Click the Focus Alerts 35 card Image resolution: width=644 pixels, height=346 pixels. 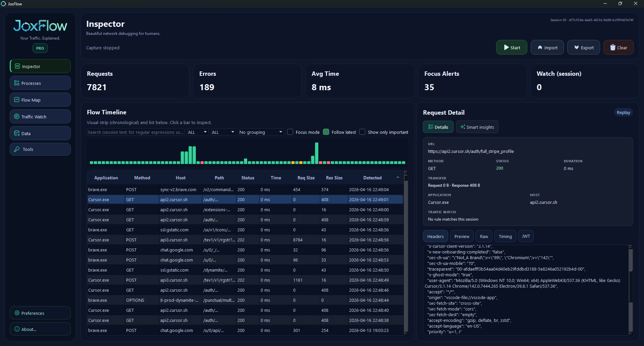tap(472, 81)
